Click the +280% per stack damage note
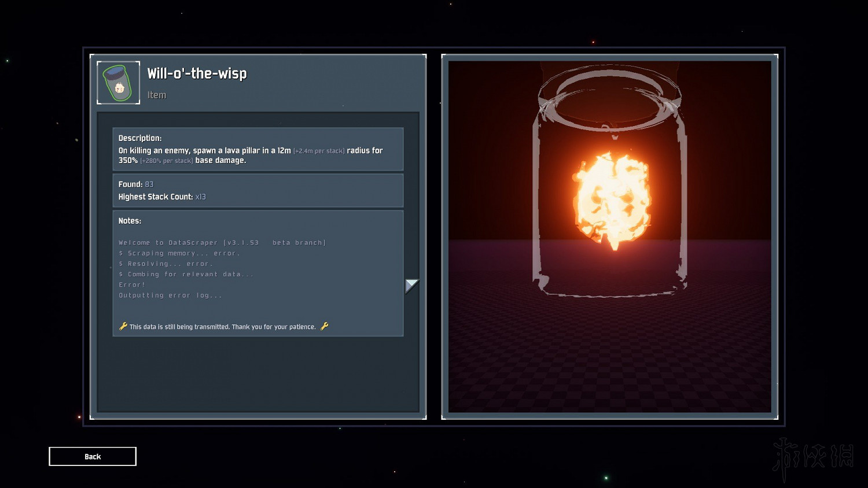The height and width of the screenshot is (488, 868). click(x=166, y=161)
